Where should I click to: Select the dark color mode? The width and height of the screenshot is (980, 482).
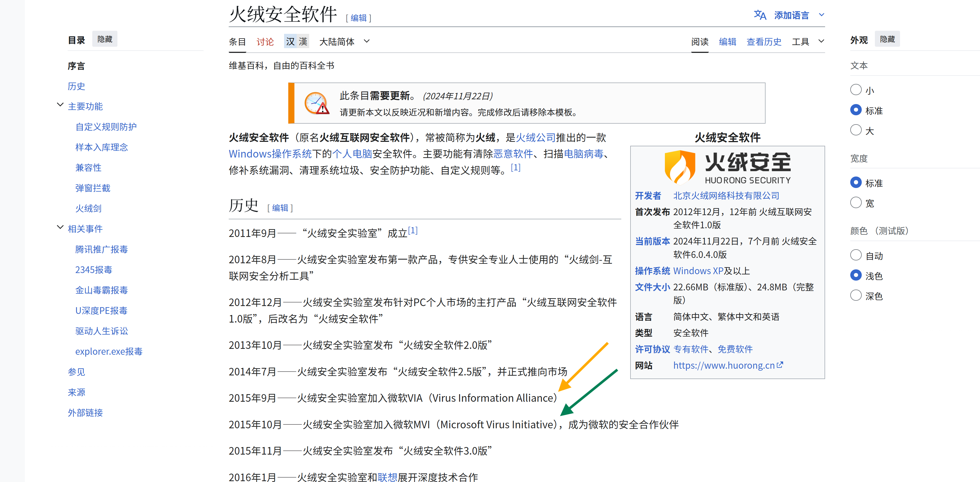[x=856, y=295]
